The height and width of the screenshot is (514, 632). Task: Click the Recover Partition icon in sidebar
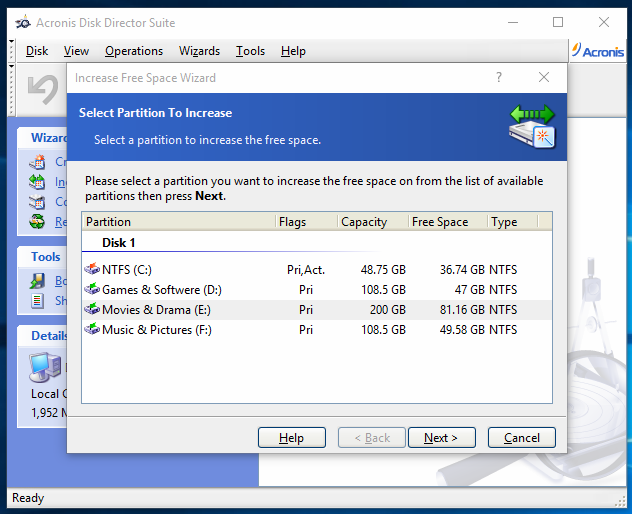(37, 221)
